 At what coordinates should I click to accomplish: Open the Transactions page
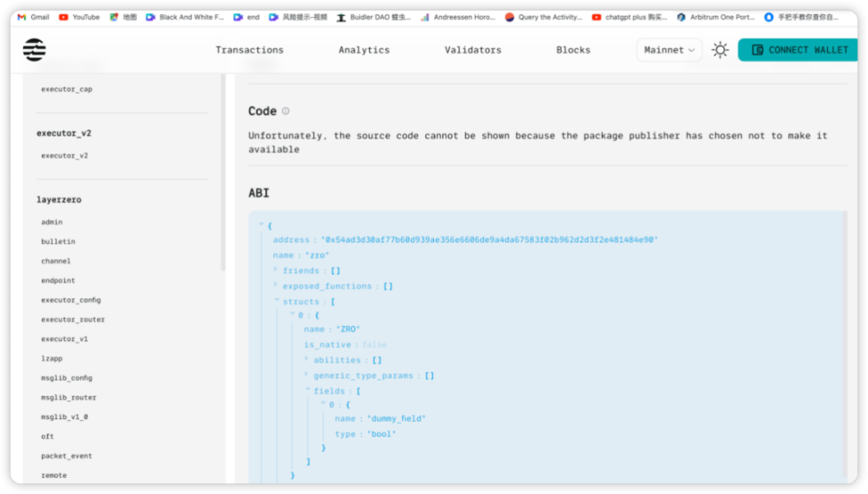[x=249, y=50]
